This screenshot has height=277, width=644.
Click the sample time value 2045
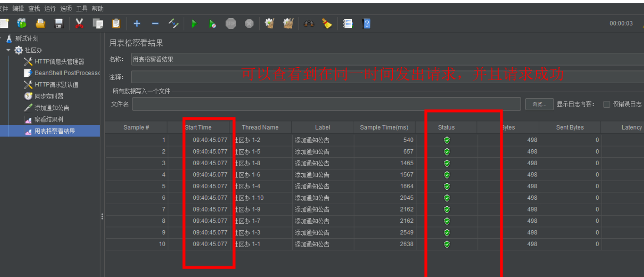[407, 198]
